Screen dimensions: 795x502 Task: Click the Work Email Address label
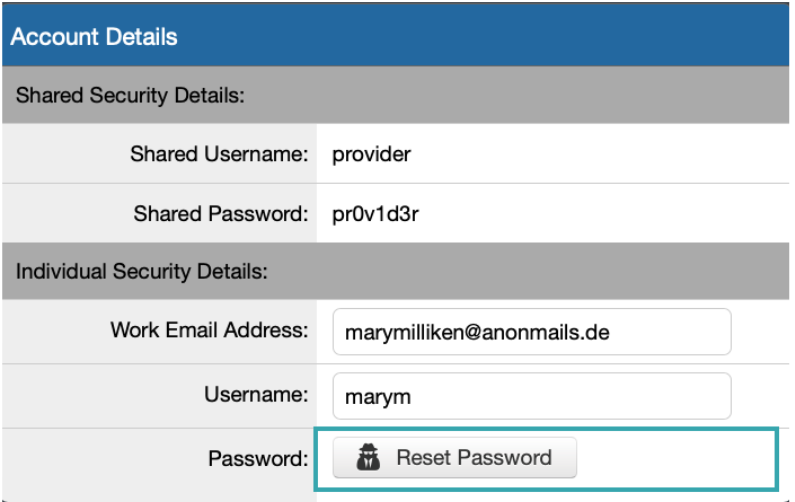click(x=209, y=330)
